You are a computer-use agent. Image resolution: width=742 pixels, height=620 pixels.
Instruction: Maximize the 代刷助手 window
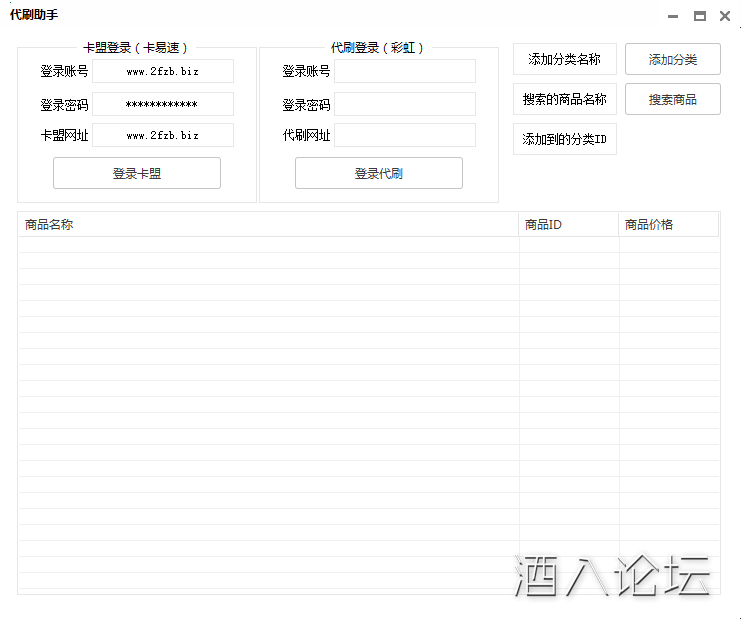699,16
